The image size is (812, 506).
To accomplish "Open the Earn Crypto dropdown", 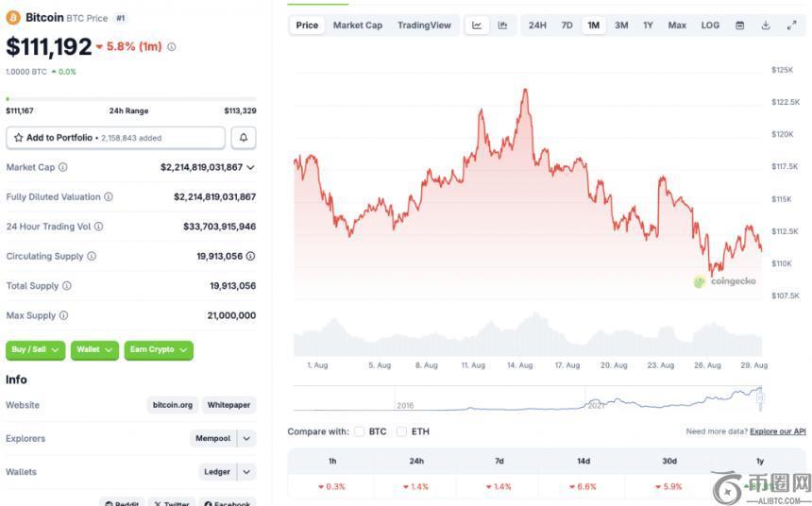I will tap(158, 350).
